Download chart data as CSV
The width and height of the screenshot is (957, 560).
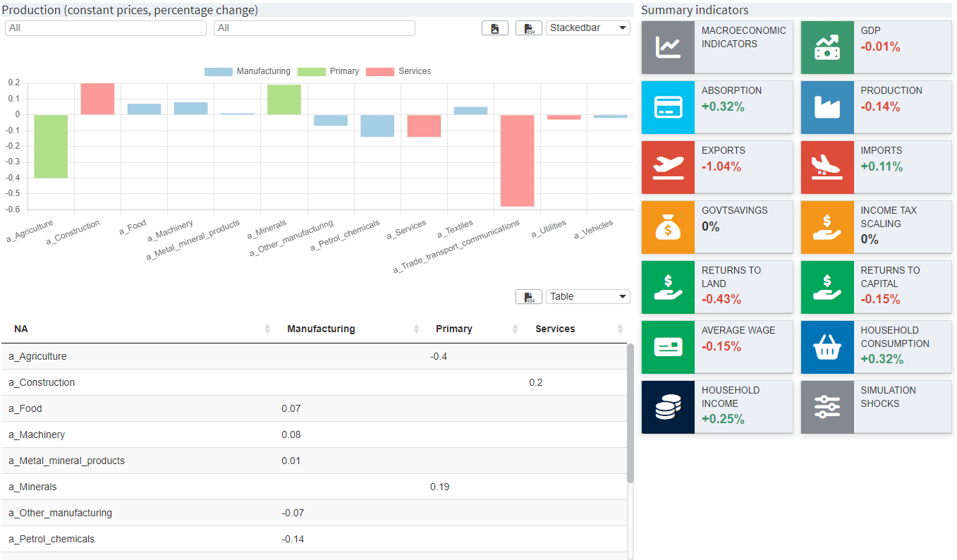pos(528,28)
